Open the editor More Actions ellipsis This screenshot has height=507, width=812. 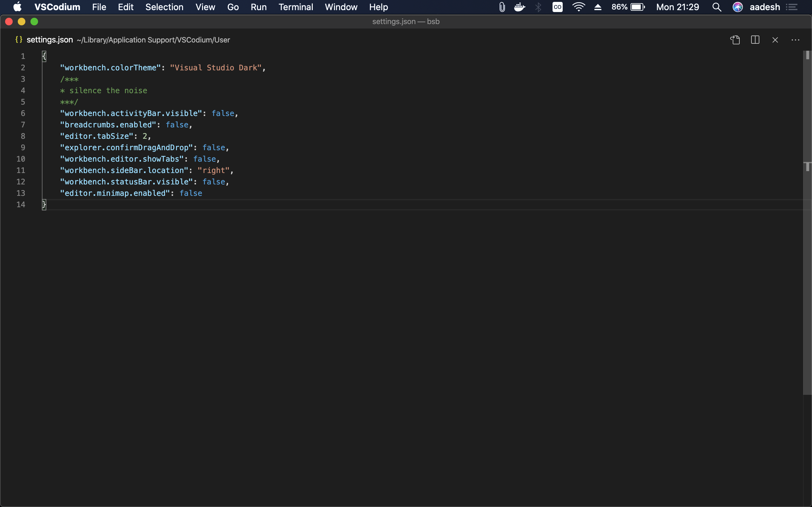tap(795, 40)
